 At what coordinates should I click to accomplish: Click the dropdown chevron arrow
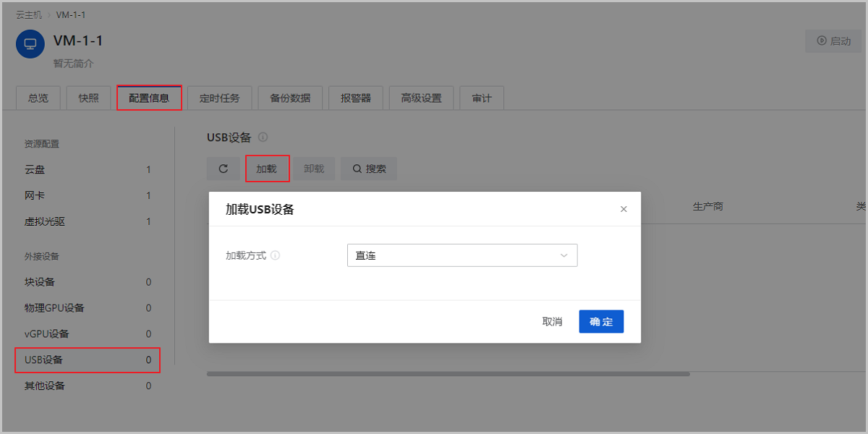564,255
